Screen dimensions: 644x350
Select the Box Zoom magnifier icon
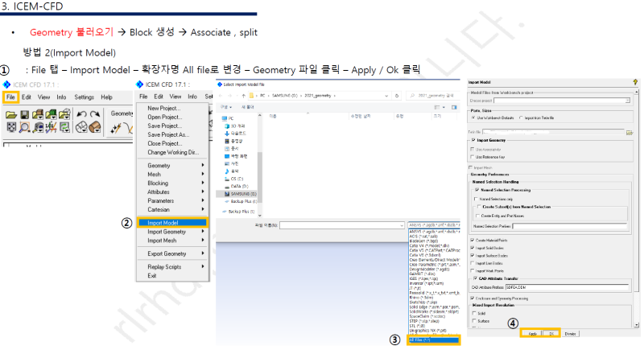tap(25, 128)
